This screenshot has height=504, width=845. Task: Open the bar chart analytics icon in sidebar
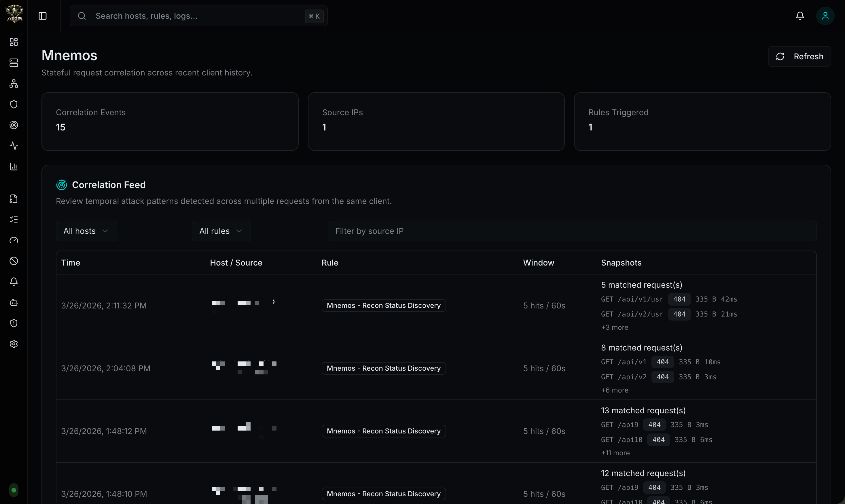14,166
